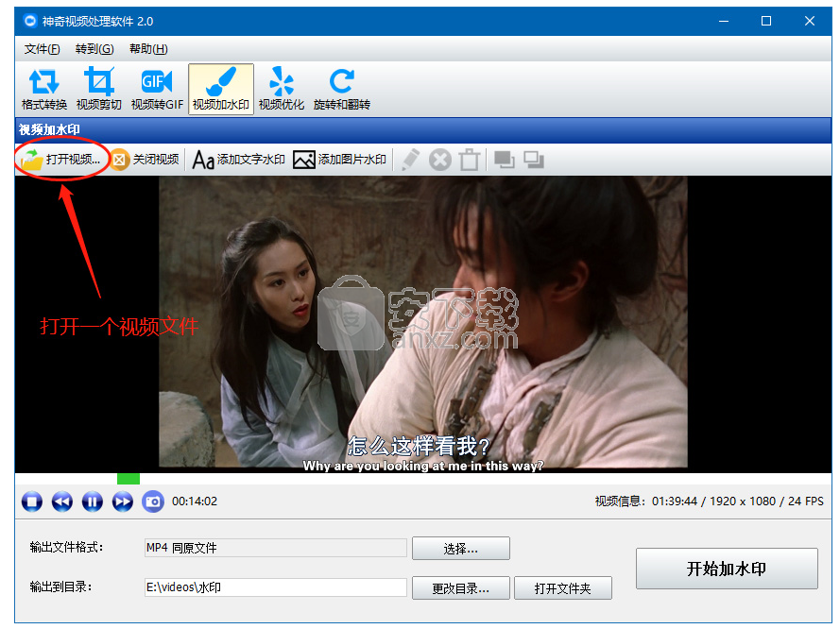Click the output directory field E:\videos\水印
Screen dimensions: 840x629
275,587
